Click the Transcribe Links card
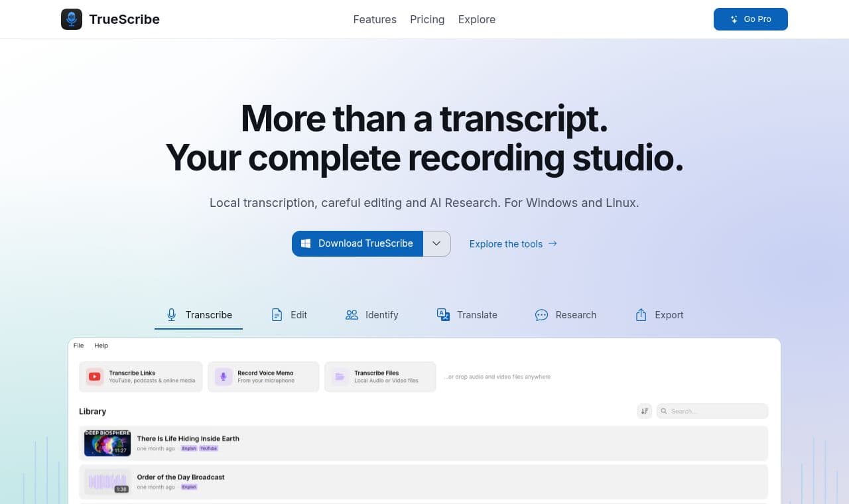This screenshot has height=504, width=849. (141, 377)
